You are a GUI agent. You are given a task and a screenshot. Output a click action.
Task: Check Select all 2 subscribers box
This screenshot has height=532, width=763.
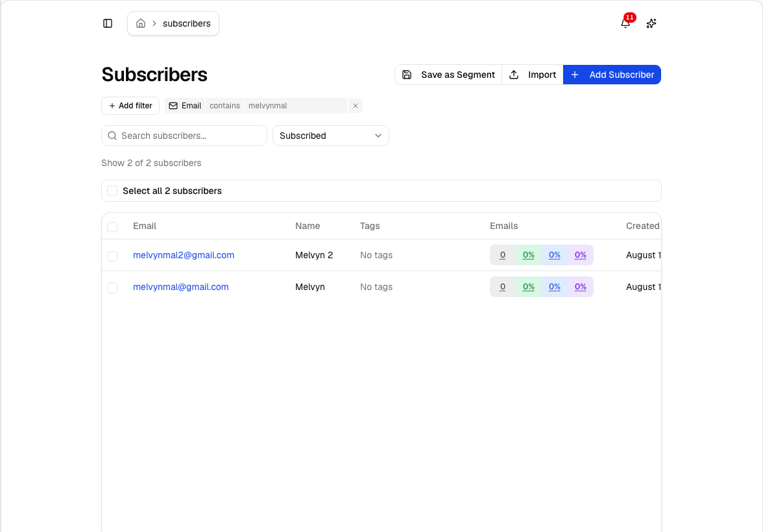(112, 191)
